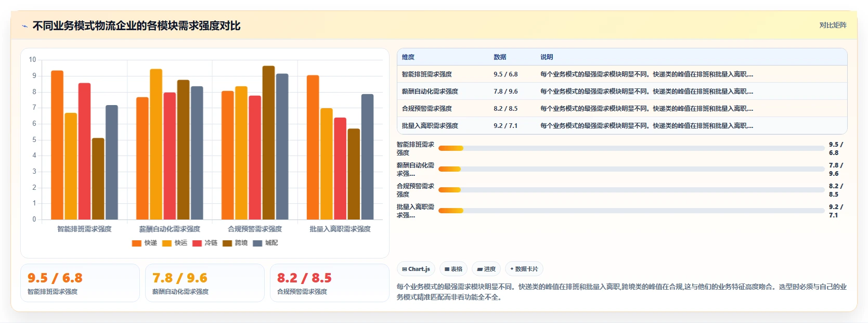The image size is (868, 323).
Task: Click the 8.2 / 8.5 table cell
Action: pos(506,109)
